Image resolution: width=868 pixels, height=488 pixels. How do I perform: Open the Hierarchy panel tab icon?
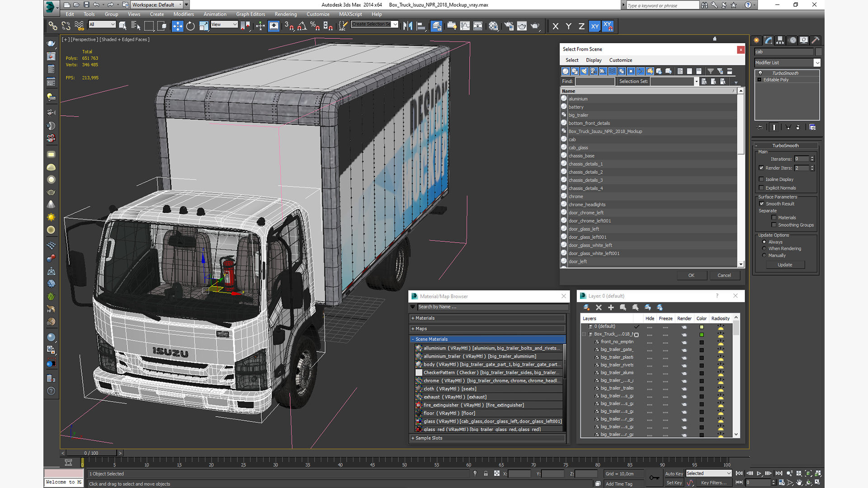[780, 40]
